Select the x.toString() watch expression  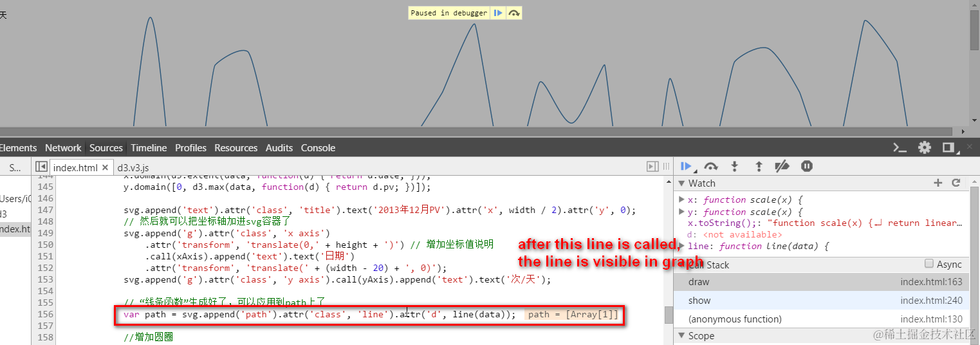pyautogui.click(x=824, y=223)
